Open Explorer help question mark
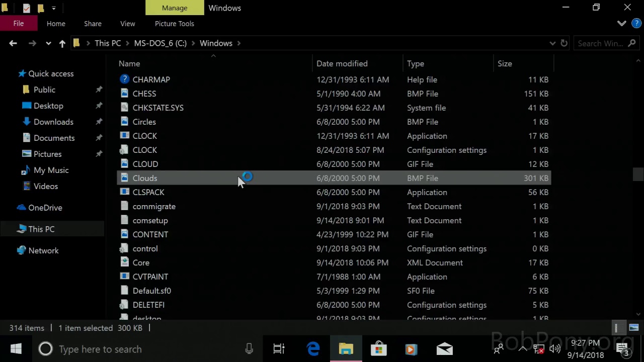 click(636, 24)
